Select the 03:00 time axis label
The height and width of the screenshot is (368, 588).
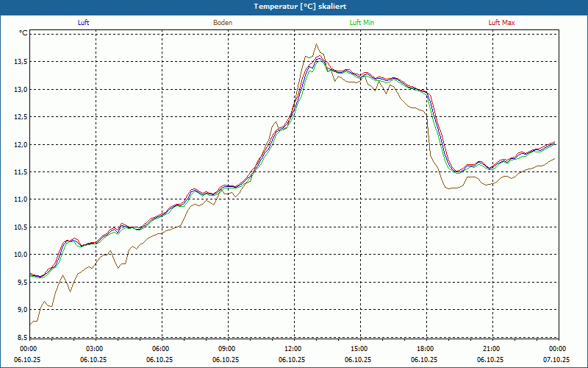point(95,349)
